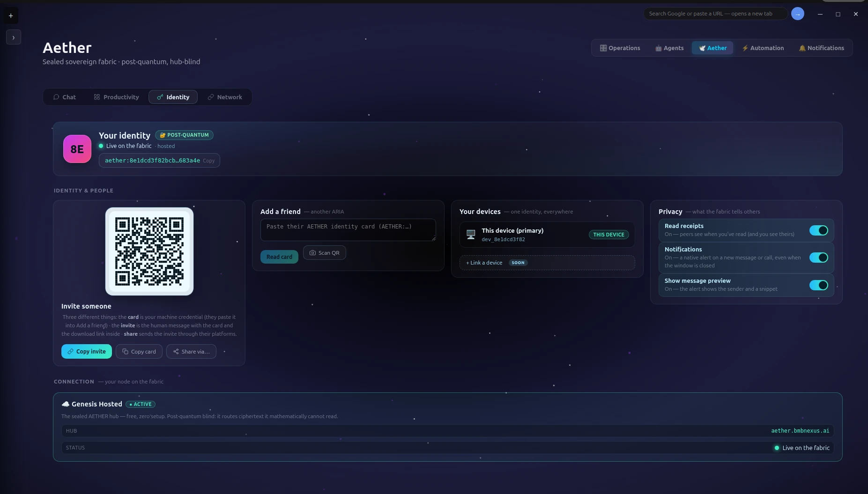
Task: Click the Identity tab key icon
Action: [x=160, y=97]
